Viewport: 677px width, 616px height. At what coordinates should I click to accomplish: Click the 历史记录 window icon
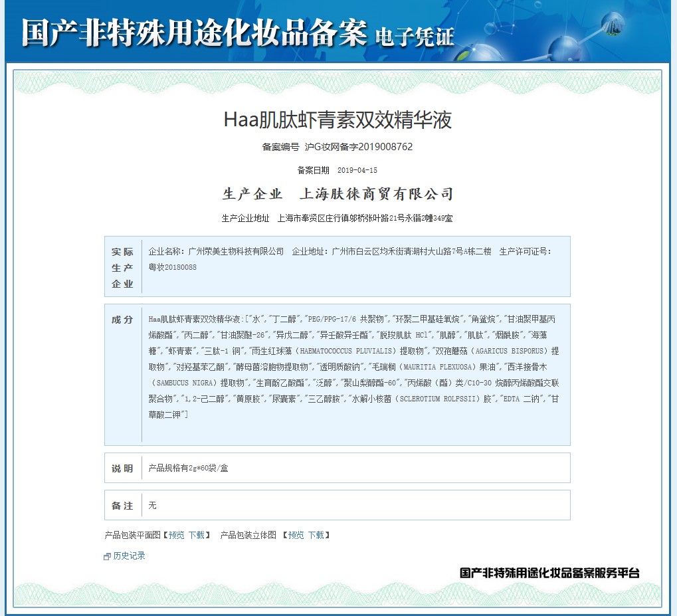click(x=107, y=556)
